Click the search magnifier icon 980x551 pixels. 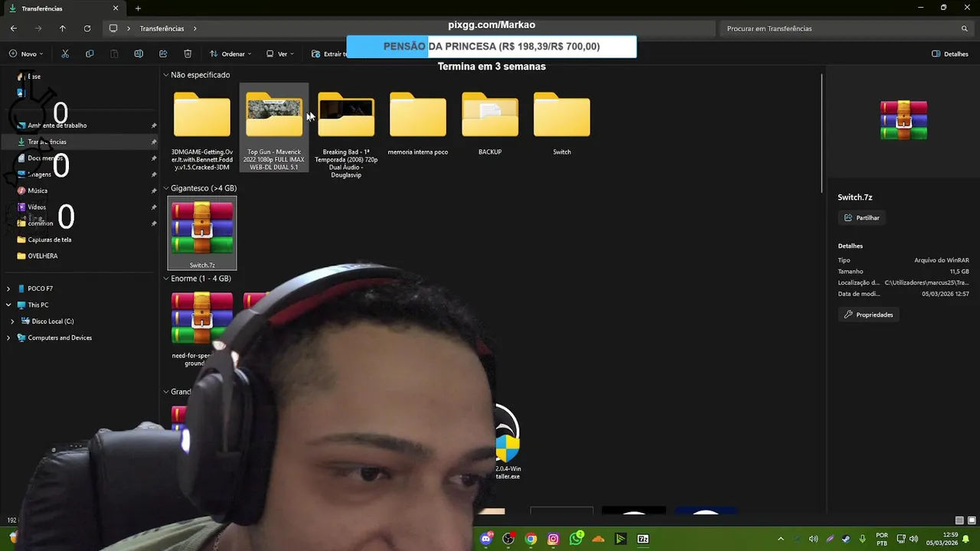[x=965, y=28]
